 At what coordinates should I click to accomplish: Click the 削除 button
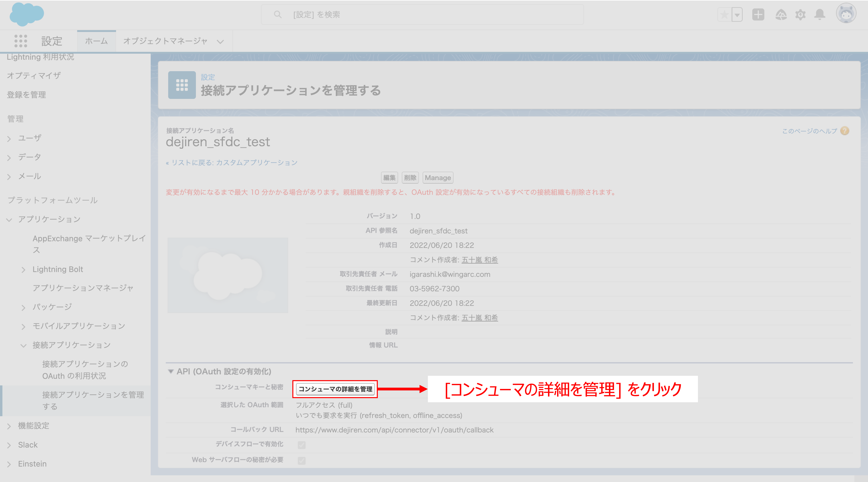click(x=410, y=178)
